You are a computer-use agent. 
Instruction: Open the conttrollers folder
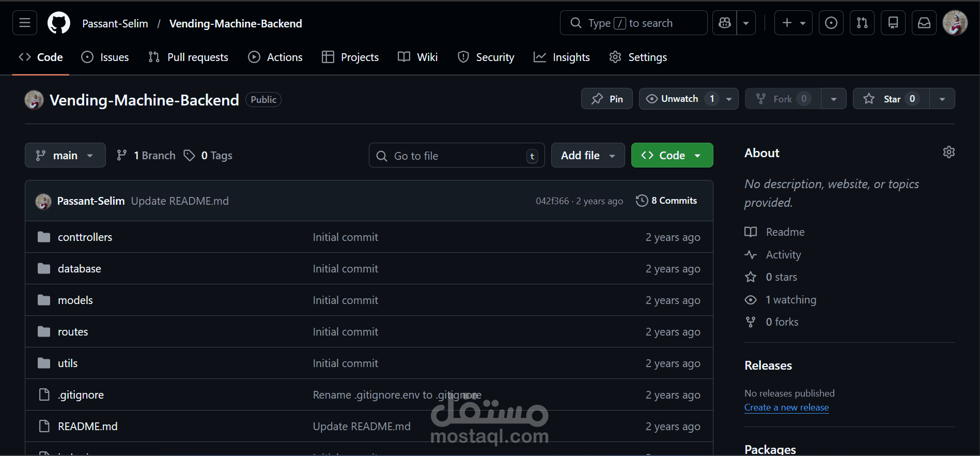point(85,237)
